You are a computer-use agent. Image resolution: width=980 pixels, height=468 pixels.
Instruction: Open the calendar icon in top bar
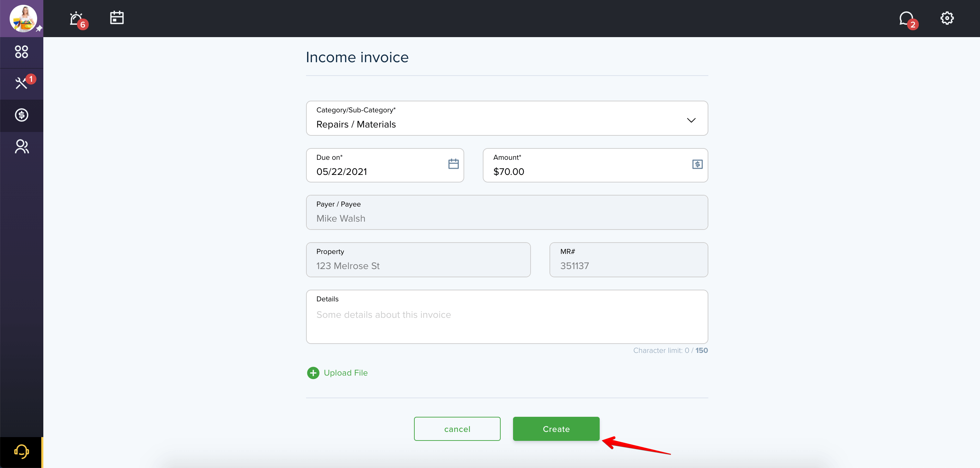tap(117, 18)
